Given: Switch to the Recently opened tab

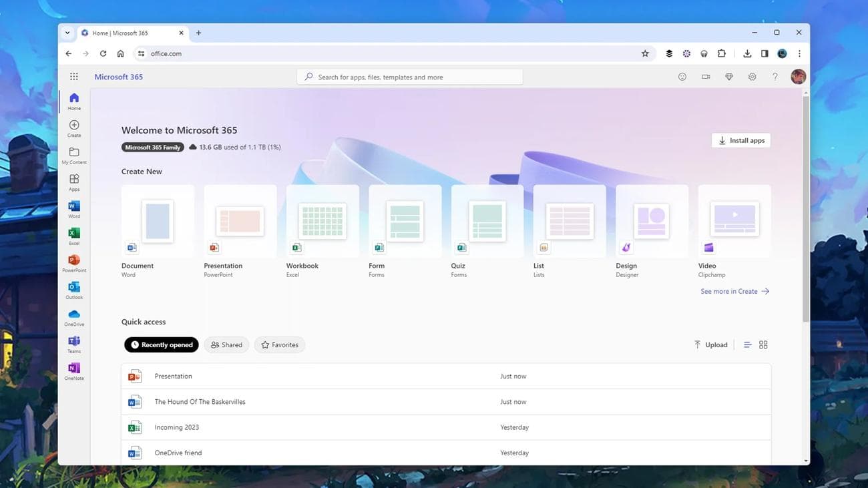Looking at the screenshot, I should [x=161, y=344].
